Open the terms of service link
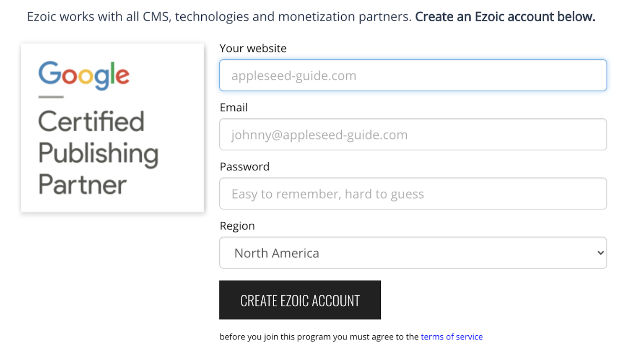 tap(451, 337)
